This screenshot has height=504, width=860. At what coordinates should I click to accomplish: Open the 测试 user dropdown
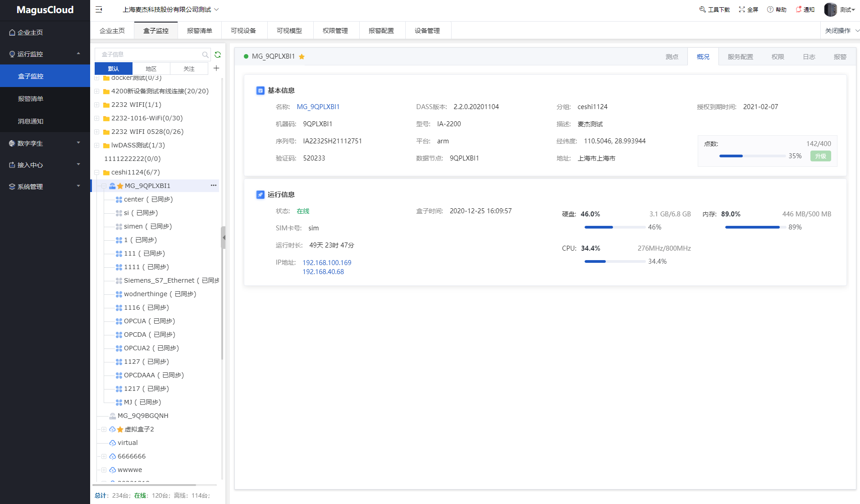click(847, 9)
